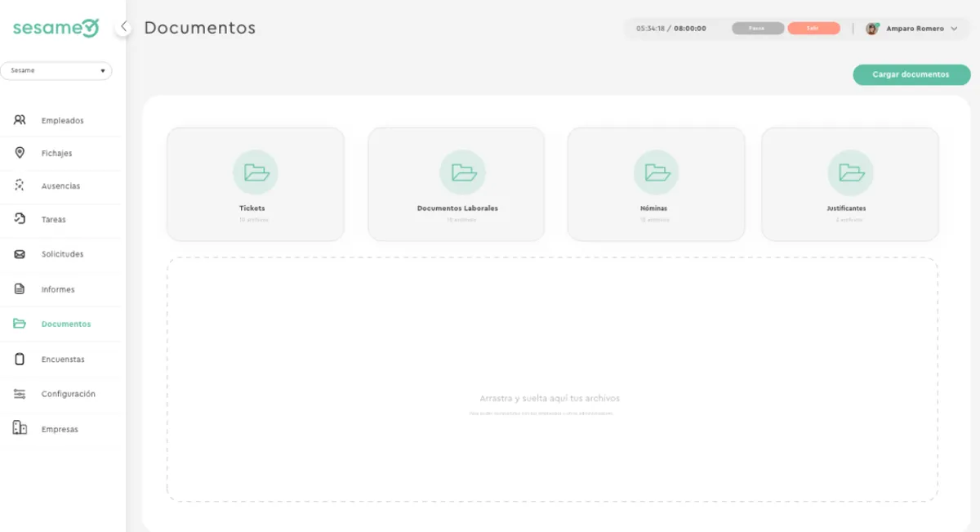Click the drag-and-drop upload area
Viewport: 980px width, 532px height.
point(552,379)
